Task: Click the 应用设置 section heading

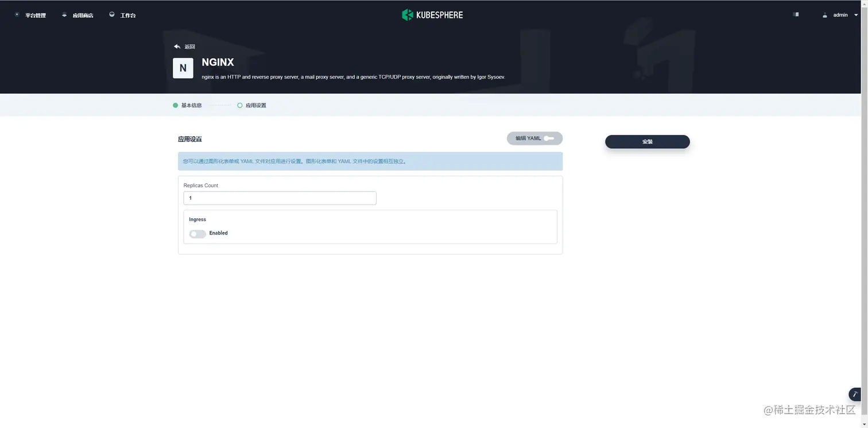Action: pos(190,139)
